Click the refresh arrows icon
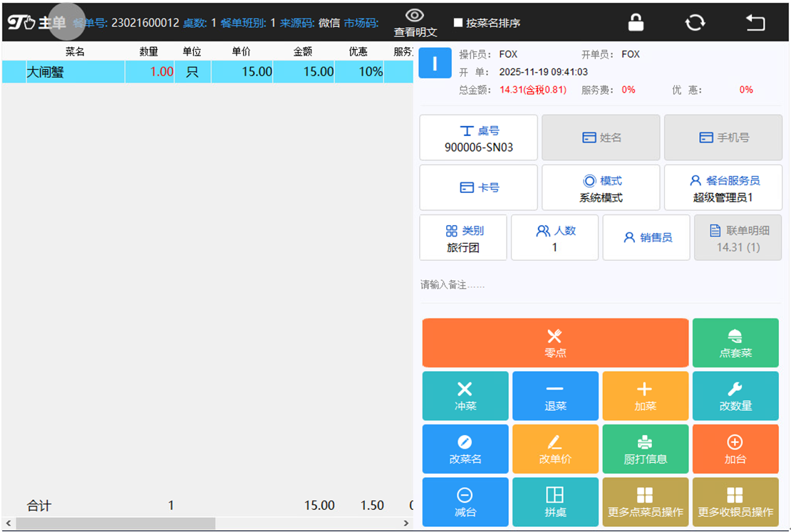 695,23
